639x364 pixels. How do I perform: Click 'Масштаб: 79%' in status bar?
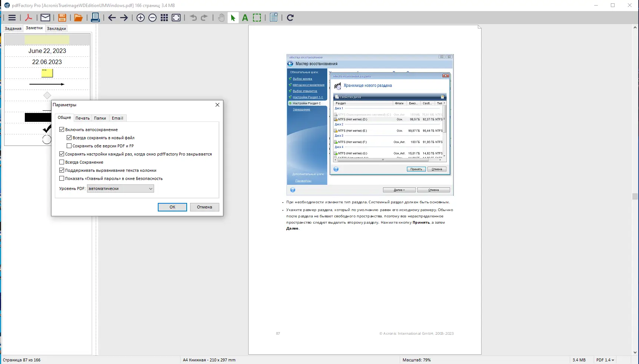point(417,360)
